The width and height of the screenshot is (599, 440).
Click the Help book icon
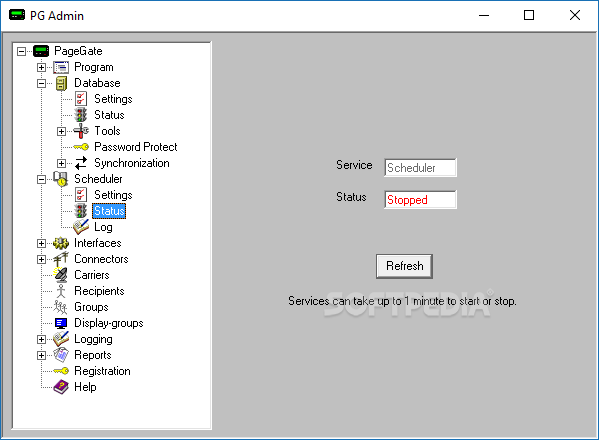[x=61, y=387]
